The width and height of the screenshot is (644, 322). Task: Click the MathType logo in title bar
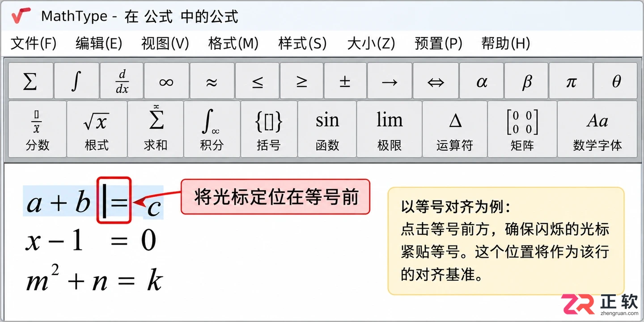coord(21,16)
